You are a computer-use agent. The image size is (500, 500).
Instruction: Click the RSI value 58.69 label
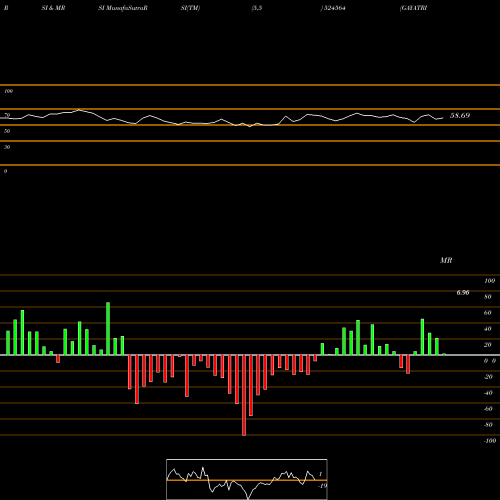click(x=460, y=116)
